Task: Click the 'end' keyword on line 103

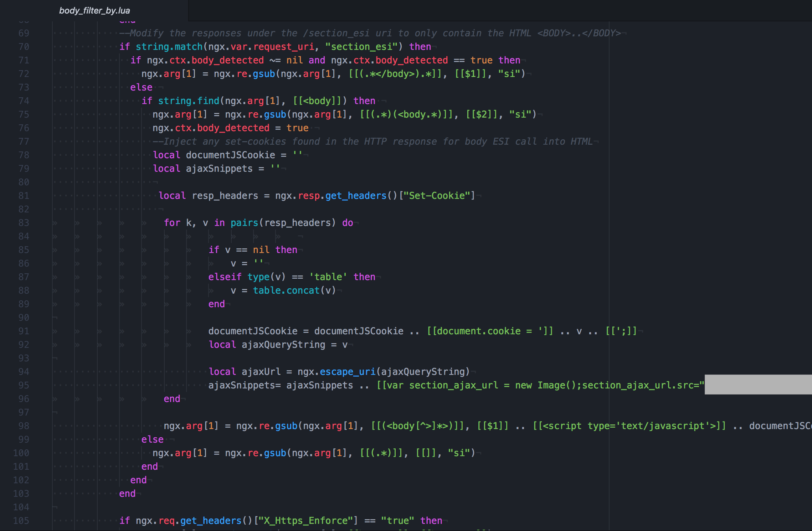Action: click(x=127, y=494)
